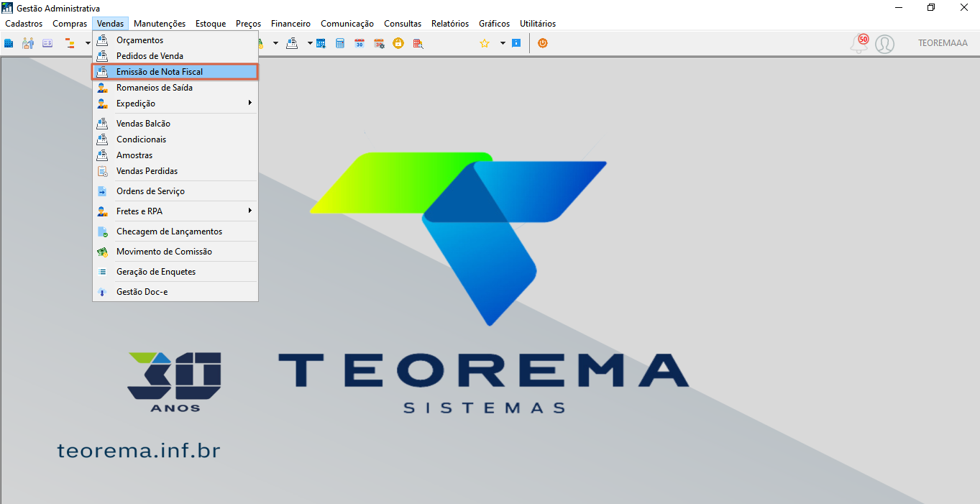Select Vendas Balcão menu entry
The image size is (980, 504).
(x=175, y=124)
